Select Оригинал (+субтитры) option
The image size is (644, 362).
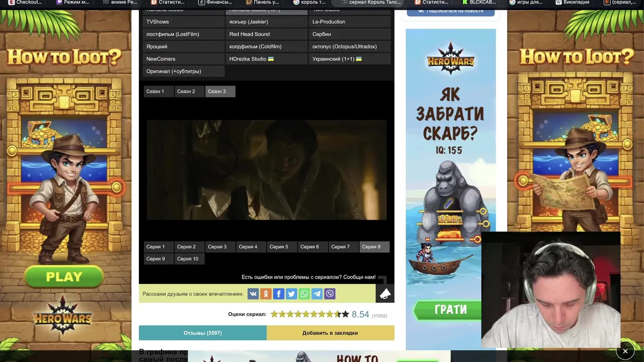(184, 71)
